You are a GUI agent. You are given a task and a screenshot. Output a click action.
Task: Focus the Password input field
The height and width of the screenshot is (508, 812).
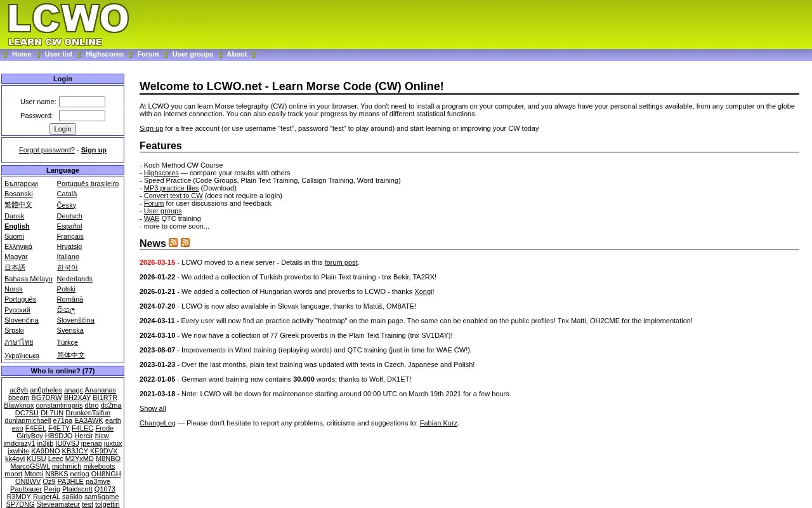pos(82,116)
